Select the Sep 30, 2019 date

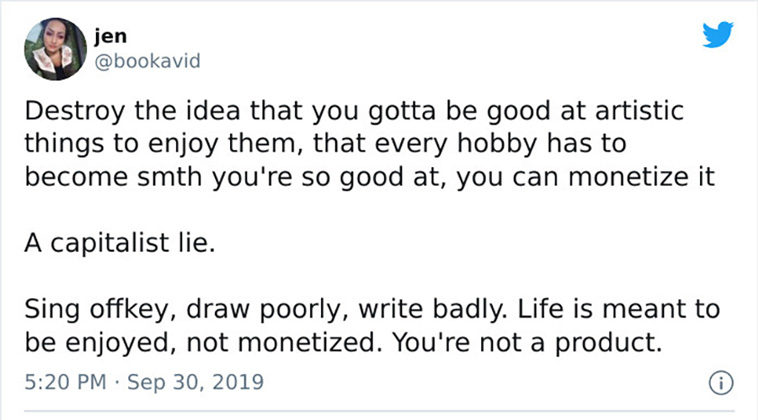tap(195, 382)
